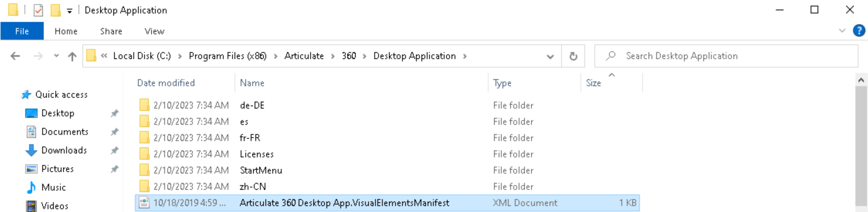Click the 360 breadcrumb segment
Image resolution: width=868 pixels, height=212 pixels.
point(349,56)
